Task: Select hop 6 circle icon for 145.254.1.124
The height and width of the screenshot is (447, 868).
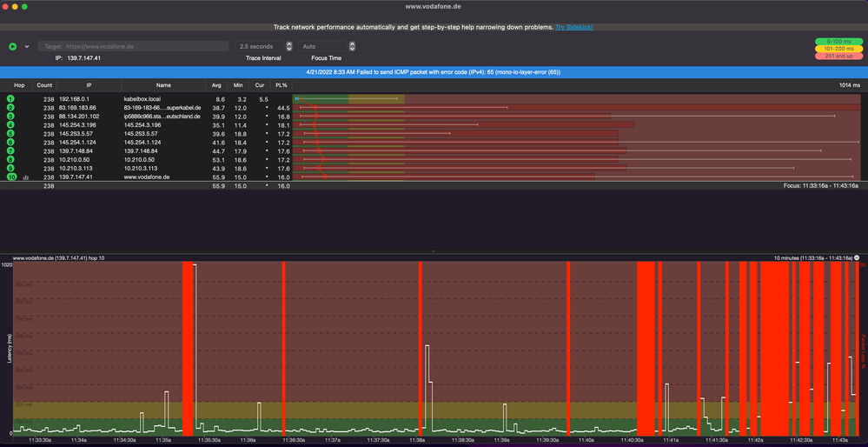Action: point(11,143)
